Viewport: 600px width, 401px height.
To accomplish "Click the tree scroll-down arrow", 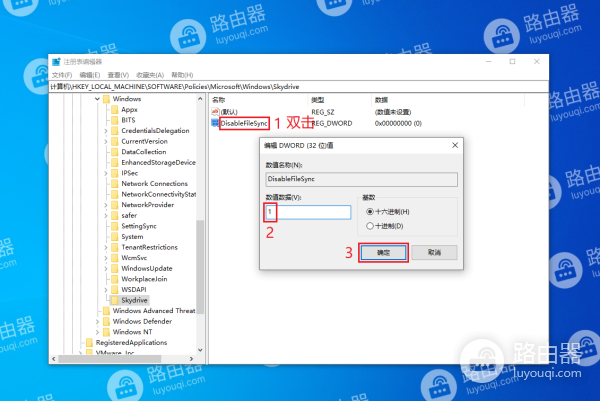I will coord(200,350).
